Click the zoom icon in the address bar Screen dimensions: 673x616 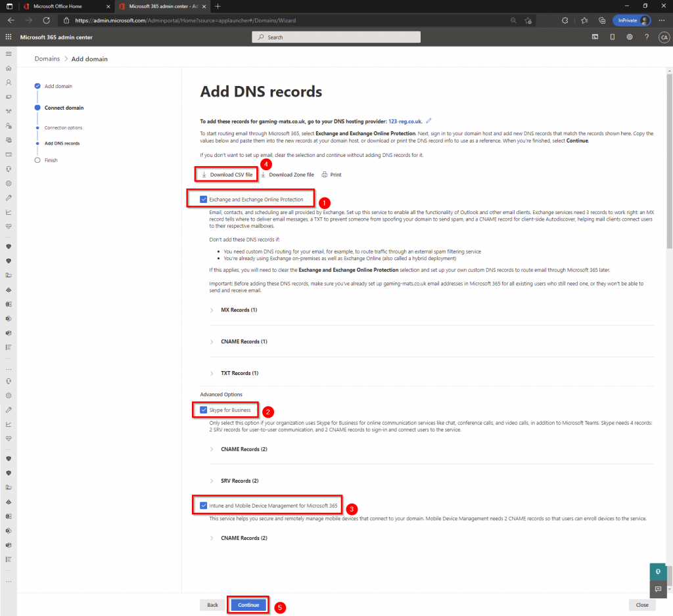(x=513, y=20)
